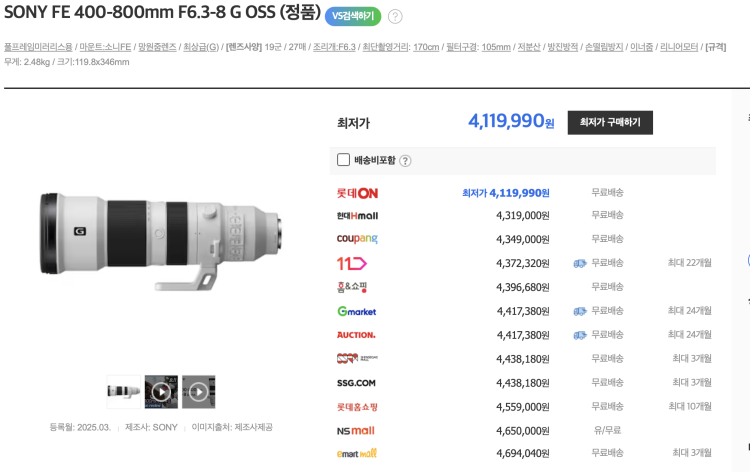The height and width of the screenshot is (472, 750).
Task: Click the AUCTION price 4,417,380원
Action: pos(523,335)
